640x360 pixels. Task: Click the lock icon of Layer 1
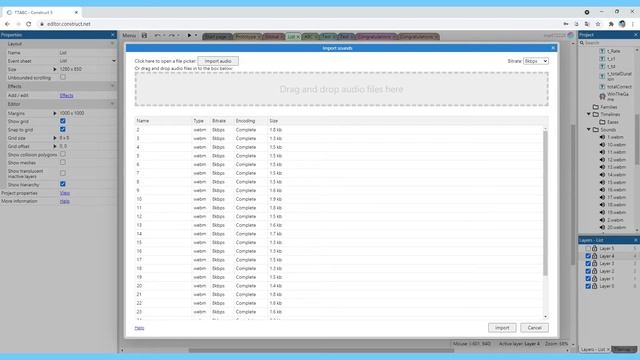click(x=595, y=279)
